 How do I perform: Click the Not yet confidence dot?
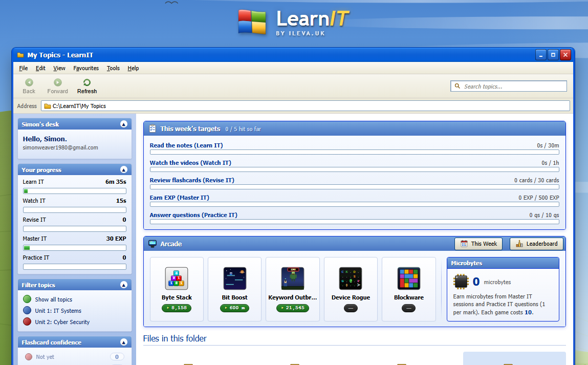[x=29, y=357]
